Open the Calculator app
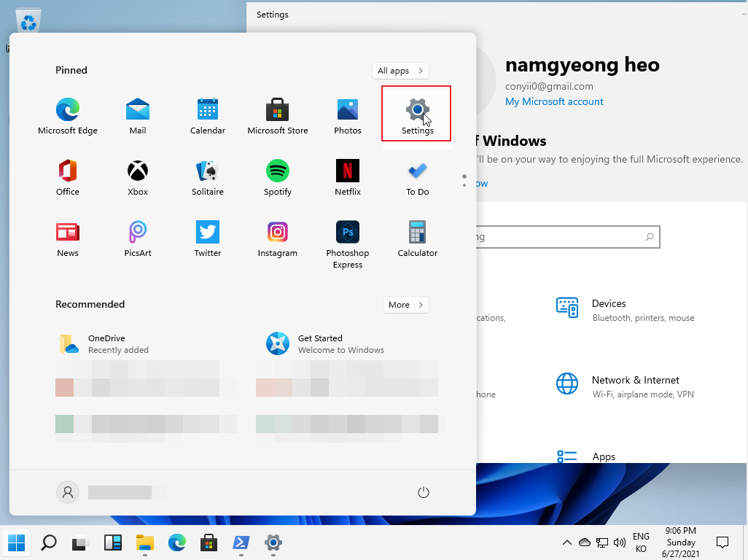Screen dimensions: 748x560 click(418, 238)
